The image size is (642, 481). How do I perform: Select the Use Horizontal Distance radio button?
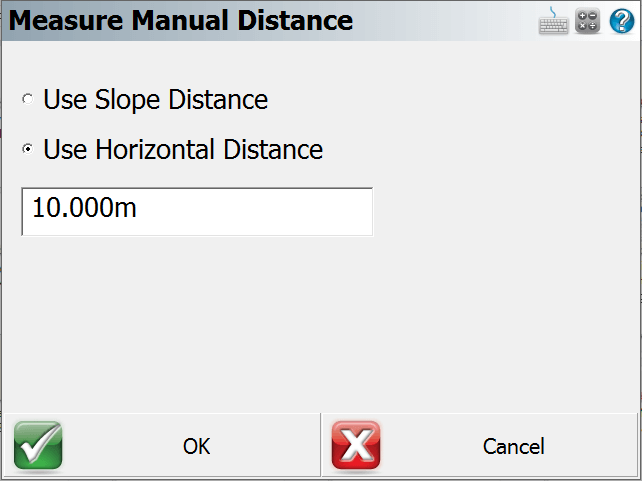pos(27,149)
